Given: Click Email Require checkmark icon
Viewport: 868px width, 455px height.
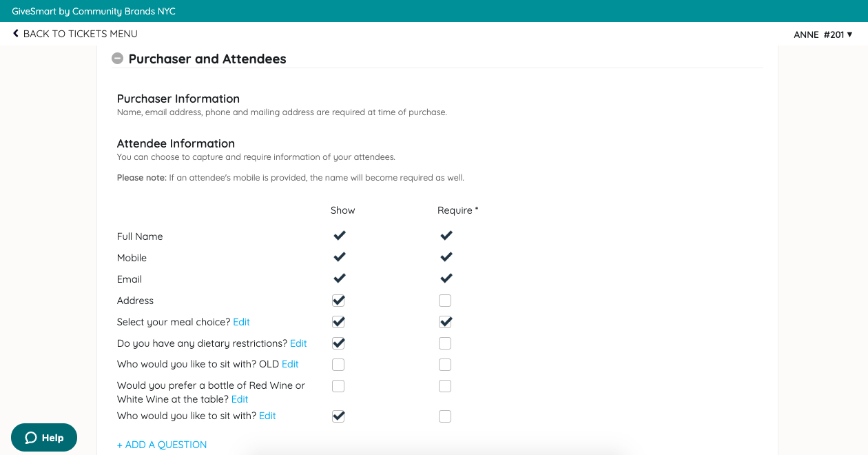Looking at the screenshot, I should click(x=446, y=279).
